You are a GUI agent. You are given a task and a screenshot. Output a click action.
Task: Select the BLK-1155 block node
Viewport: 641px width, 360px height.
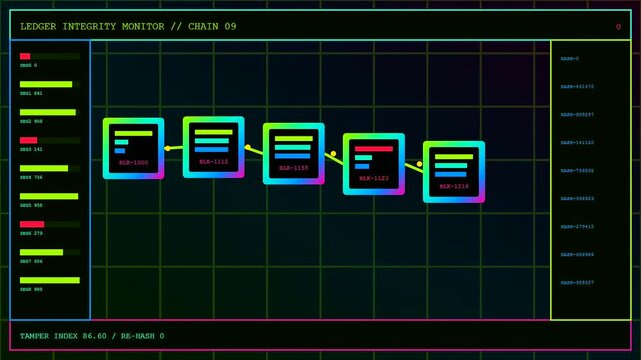(294, 154)
